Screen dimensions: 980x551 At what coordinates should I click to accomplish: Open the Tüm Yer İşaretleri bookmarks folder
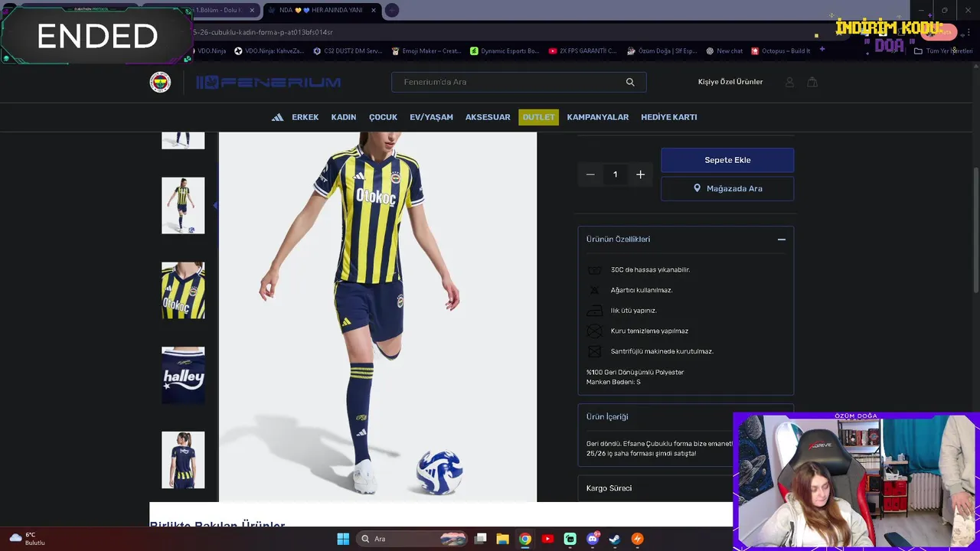pos(943,51)
